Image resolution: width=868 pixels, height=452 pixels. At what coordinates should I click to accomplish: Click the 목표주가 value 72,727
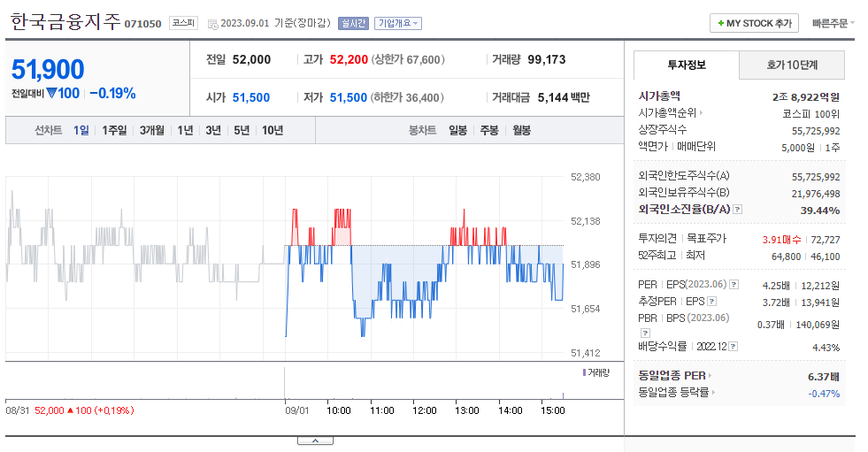[x=826, y=240]
